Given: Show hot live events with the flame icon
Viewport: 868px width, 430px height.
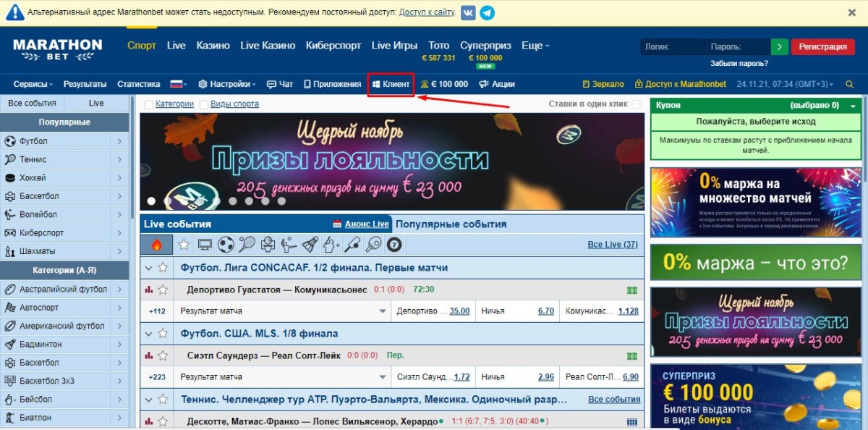Looking at the screenshot, I should 157,245.
